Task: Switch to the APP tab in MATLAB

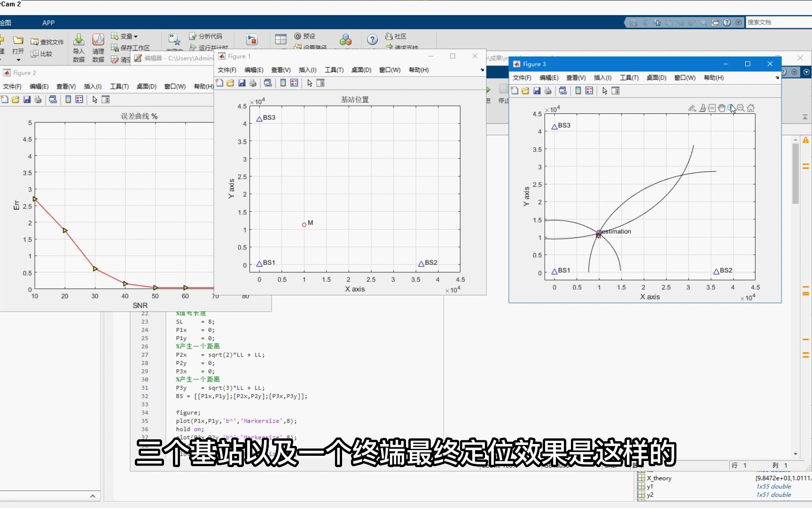Action: click(48, 23)
